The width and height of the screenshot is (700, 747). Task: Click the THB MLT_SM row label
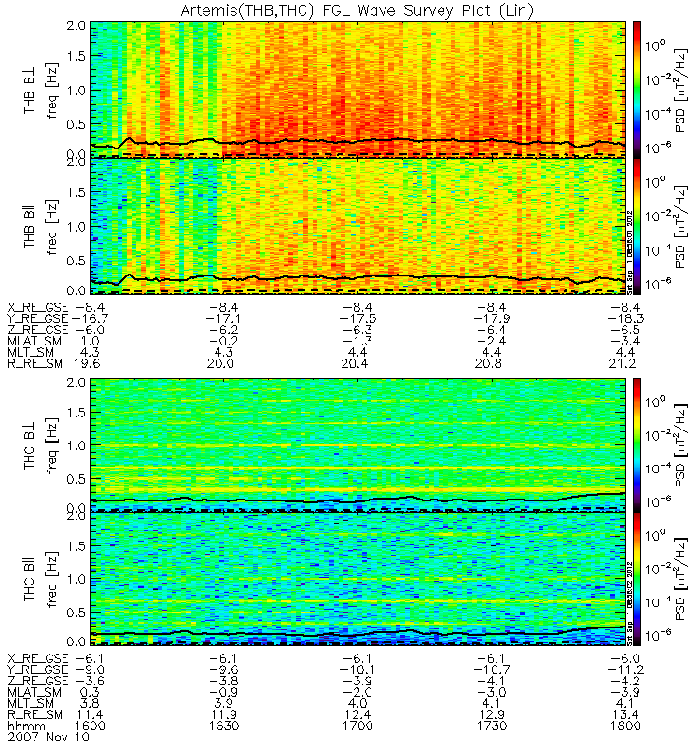(31, 353)
